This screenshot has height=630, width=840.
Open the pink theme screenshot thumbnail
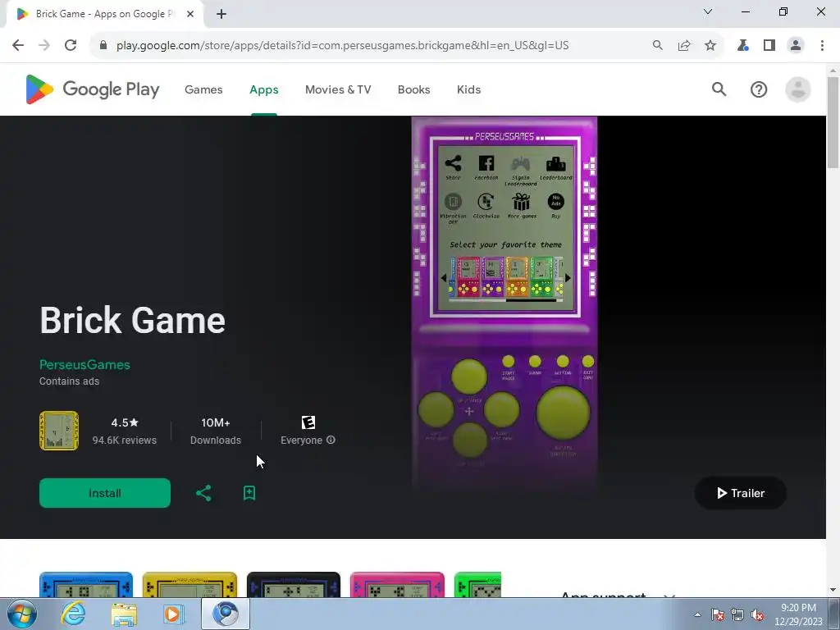397,584
